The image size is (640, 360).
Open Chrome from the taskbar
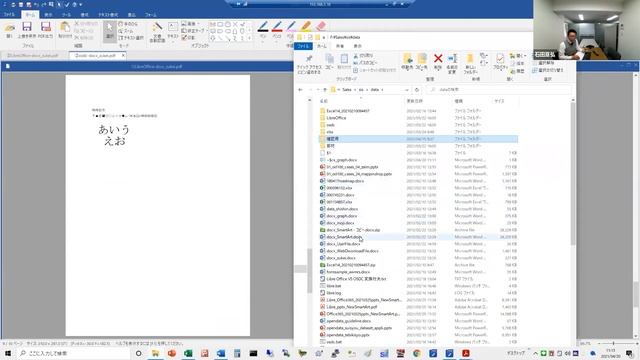pyautogui.click(x=417, y=353)
